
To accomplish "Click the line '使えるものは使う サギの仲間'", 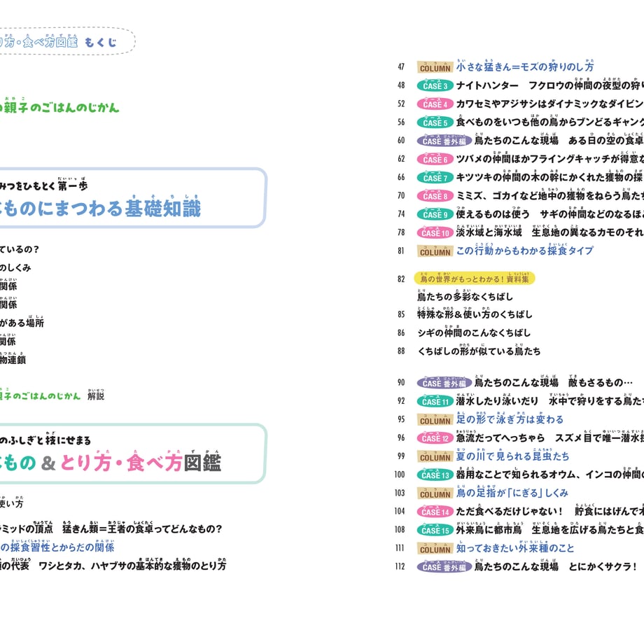I will click(550, 214).
